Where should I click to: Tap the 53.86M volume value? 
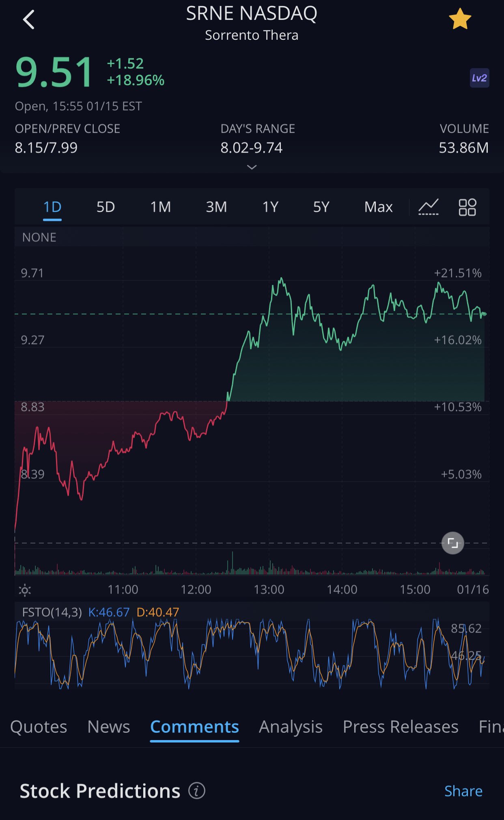[x=464, y=148]
